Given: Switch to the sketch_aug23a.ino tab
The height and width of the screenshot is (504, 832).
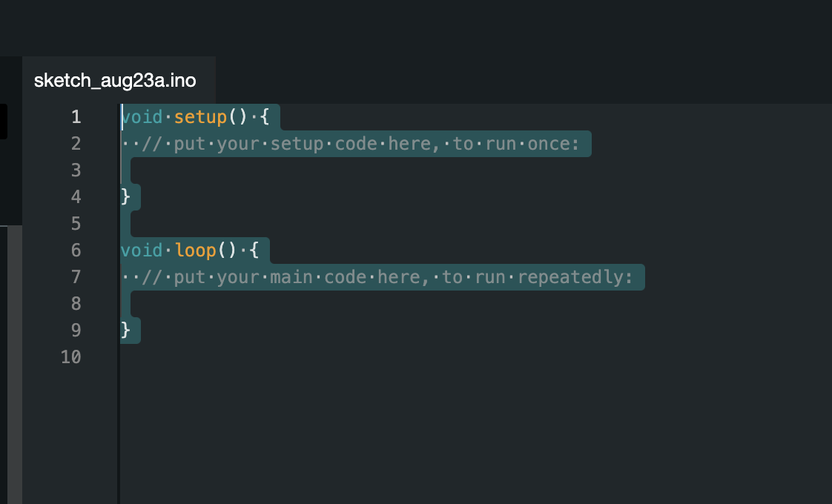Looking at the screenshot, I should [x=115, y=81].
